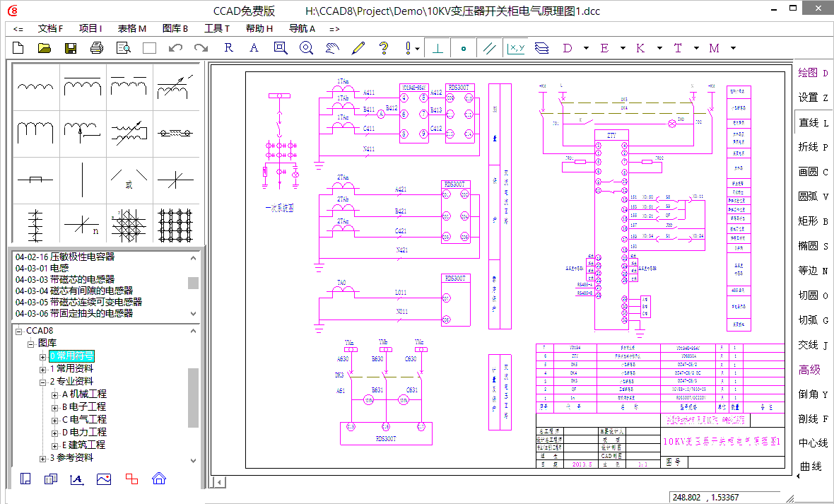Click the Print icon in toolbar

(x=97, y=48)
